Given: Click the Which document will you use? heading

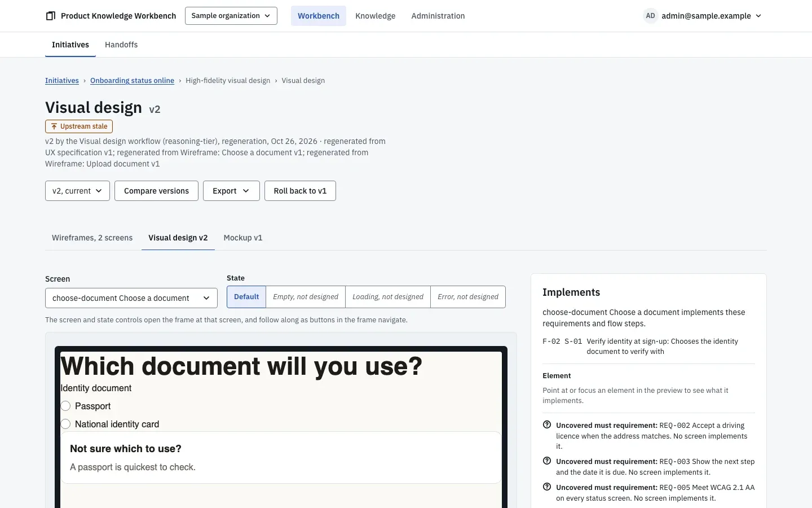Looking at the screenshot, I should [x=241, y=366].
